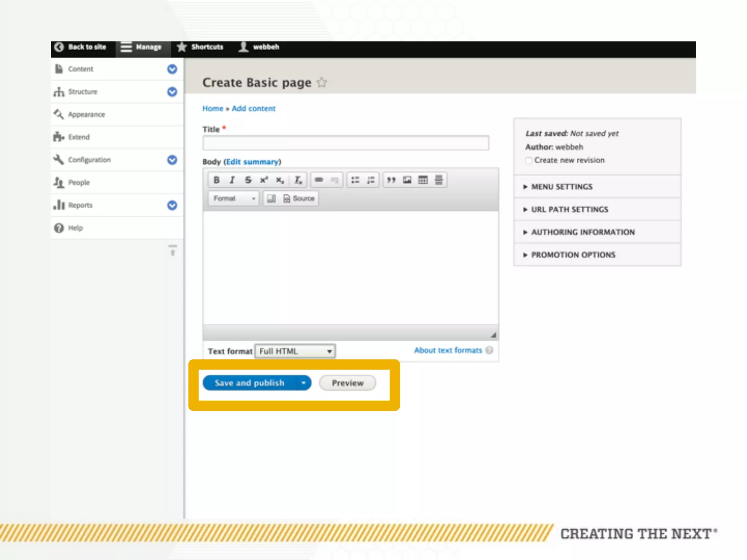Screen dimensions: 747x560
Task: Insert table in body editor
Action: pos(423,180)
